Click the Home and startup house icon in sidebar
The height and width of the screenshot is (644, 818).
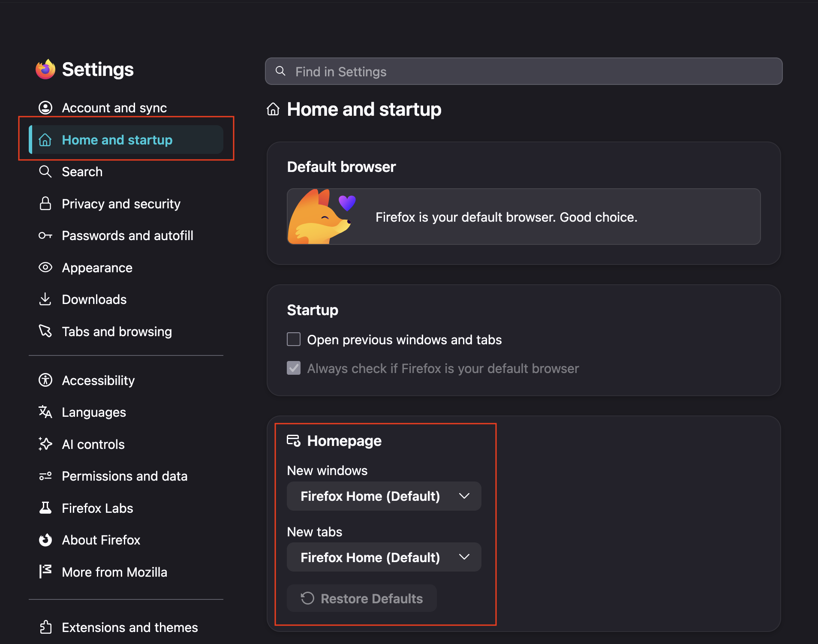click(x=45, y=140)
